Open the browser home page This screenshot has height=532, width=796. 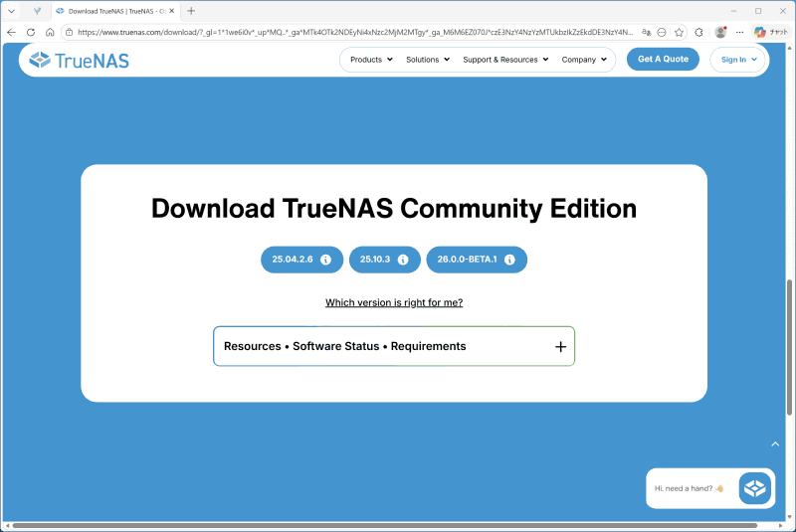point(50,32)
